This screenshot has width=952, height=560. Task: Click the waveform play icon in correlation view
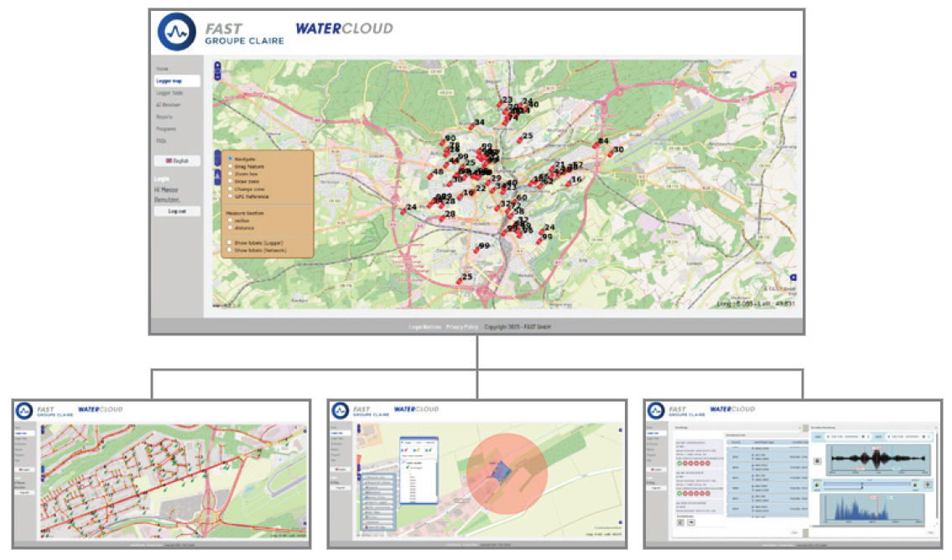click(817, 460)
